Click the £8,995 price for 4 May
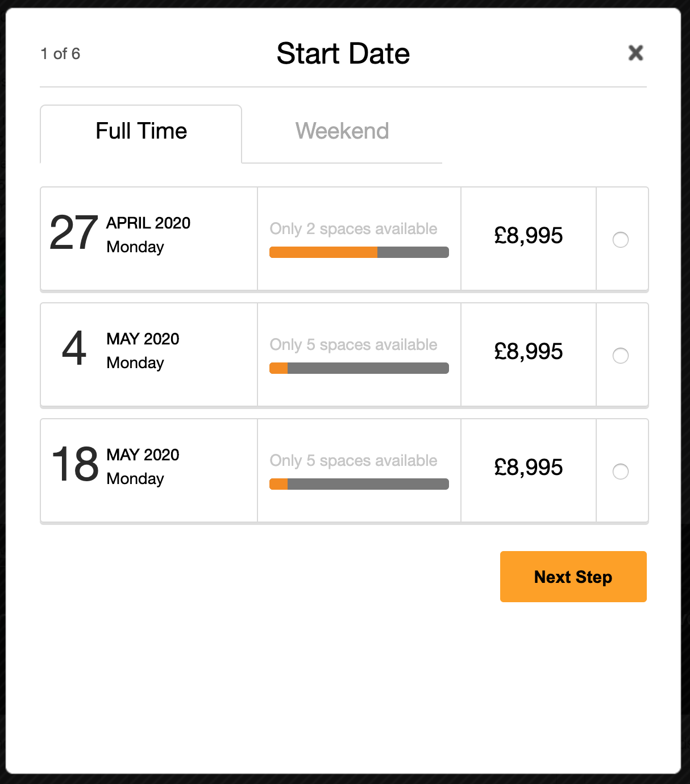This screenshot has height=784, width=690. pos(529,352)
